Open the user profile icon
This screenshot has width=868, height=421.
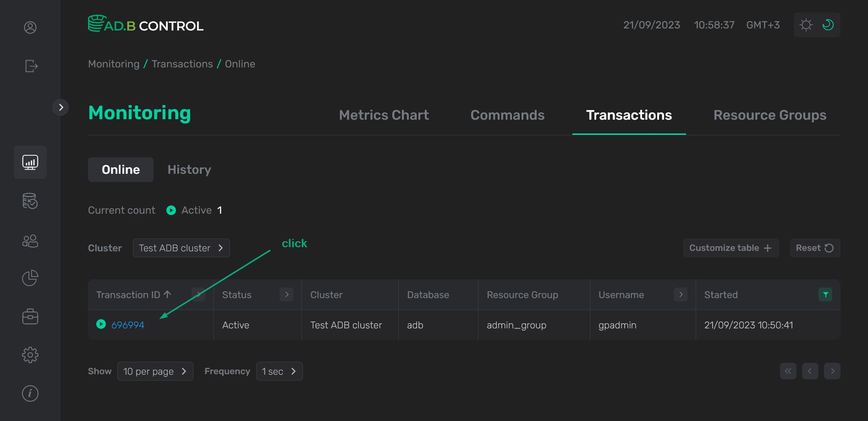(30, 28)
